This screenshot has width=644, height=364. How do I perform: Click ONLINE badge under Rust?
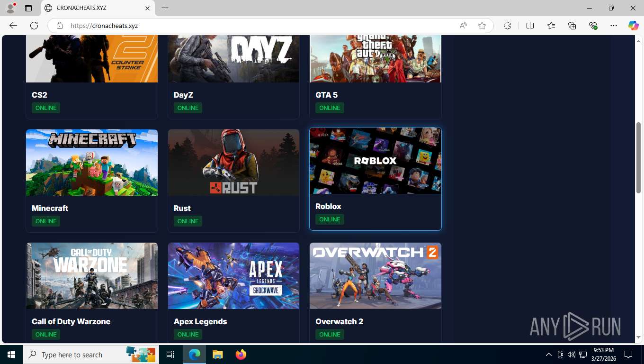click(188, 221)
